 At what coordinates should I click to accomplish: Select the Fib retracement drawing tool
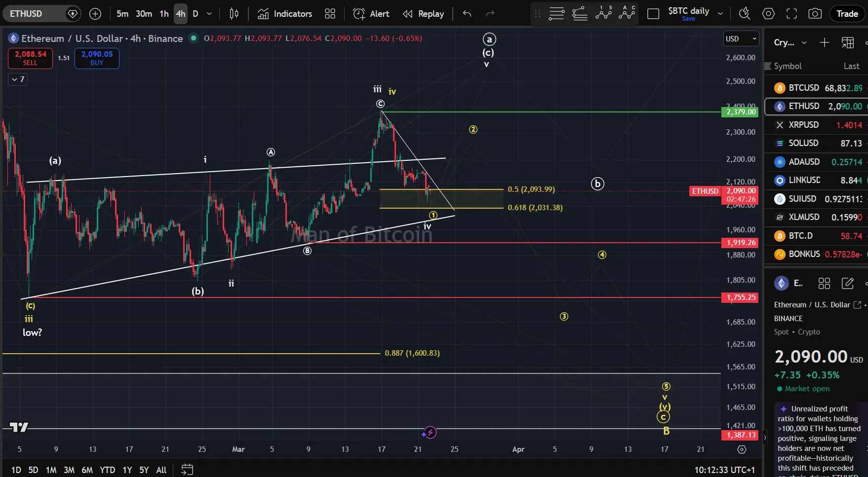pyautogui.click(x=556, y=14)
